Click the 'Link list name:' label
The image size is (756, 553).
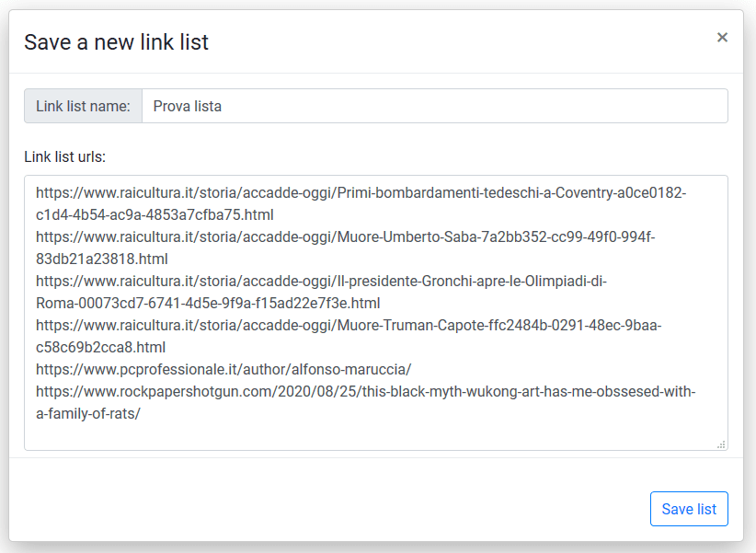click(x=83, y=106)
